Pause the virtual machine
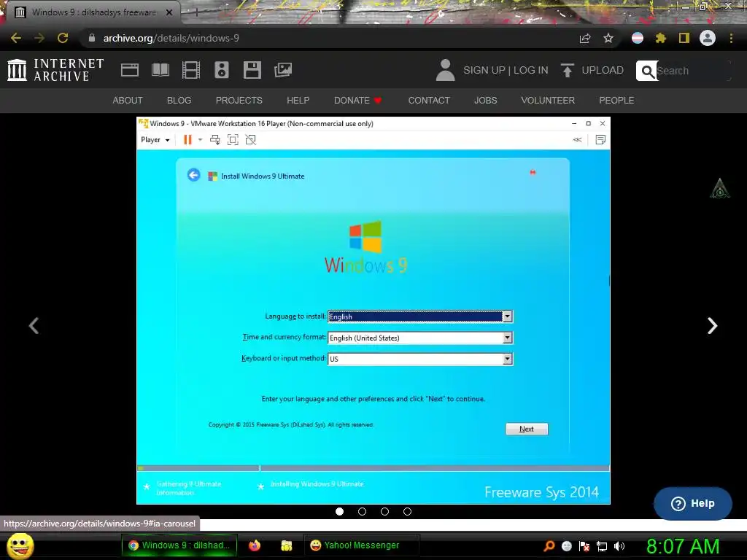 (187, 140)
